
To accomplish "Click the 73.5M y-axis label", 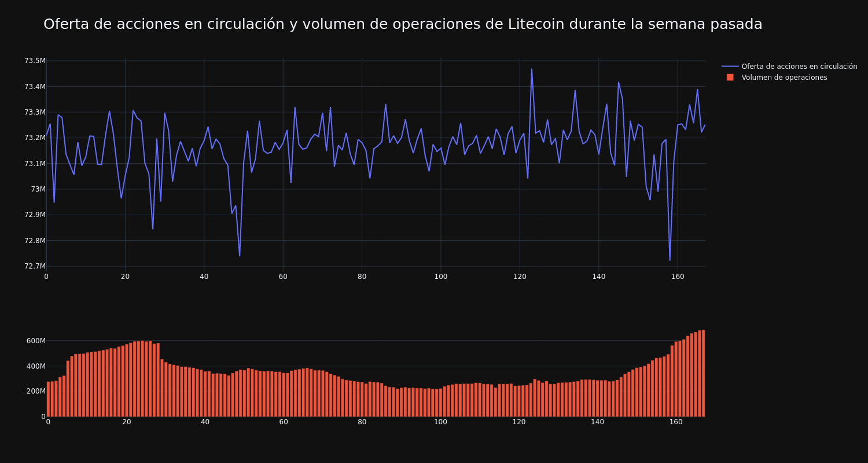I will coord(35,61).
